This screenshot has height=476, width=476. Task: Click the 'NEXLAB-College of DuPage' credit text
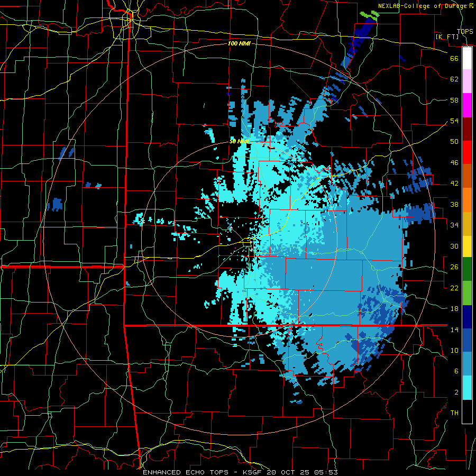[423, 6]
